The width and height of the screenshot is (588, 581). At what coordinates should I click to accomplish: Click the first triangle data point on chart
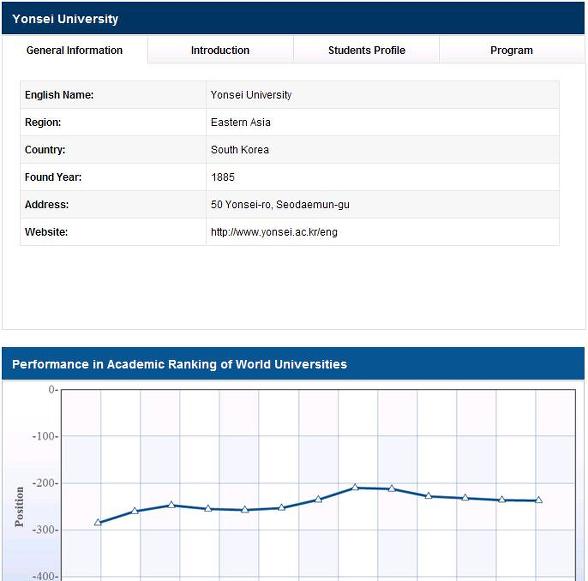[x=98, y=522]
